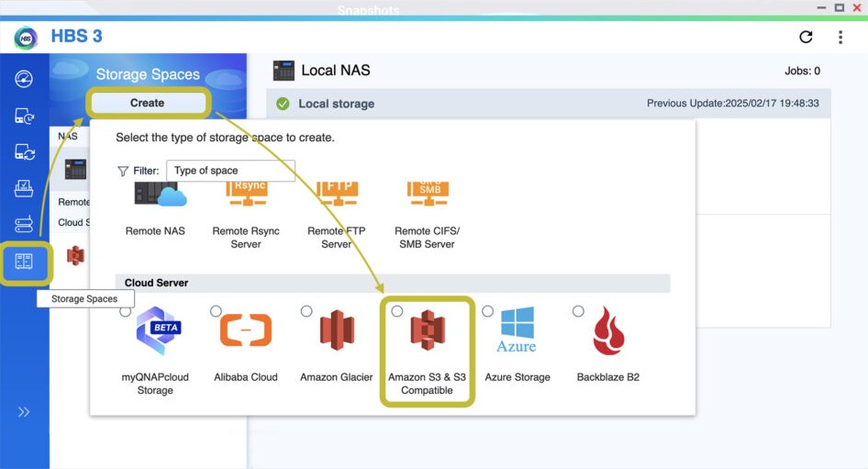Choose the Remote NAS icon
This screenshot has height=469, width=868.
coord(160,195)
